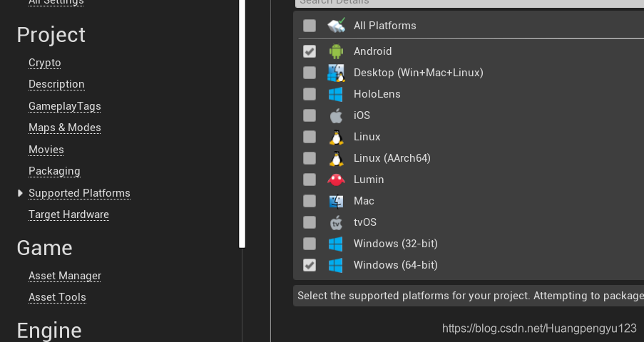The width and height of the screenshot is (644, 342).
Task: Click the Engine section heading
Action: click(x=49, y=331)
